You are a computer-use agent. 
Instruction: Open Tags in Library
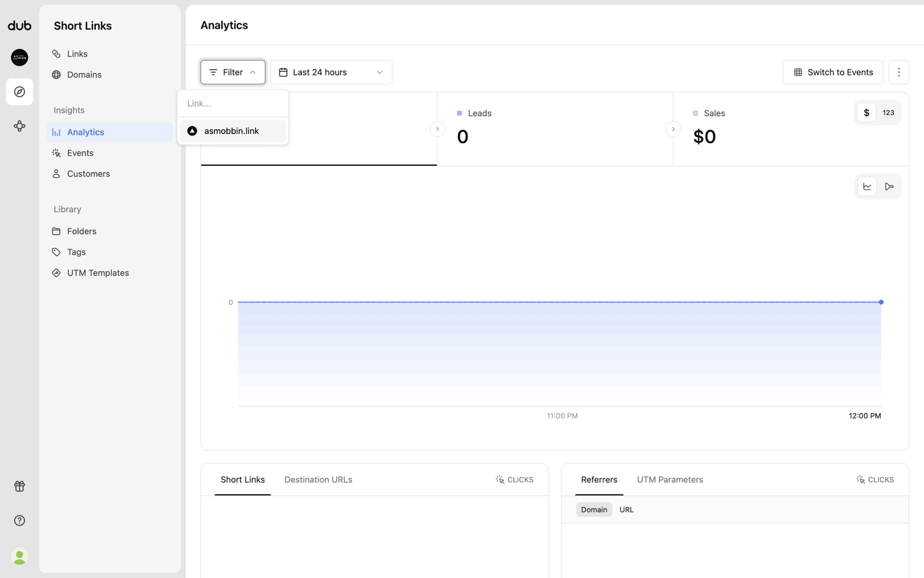[x=110, y=252]
